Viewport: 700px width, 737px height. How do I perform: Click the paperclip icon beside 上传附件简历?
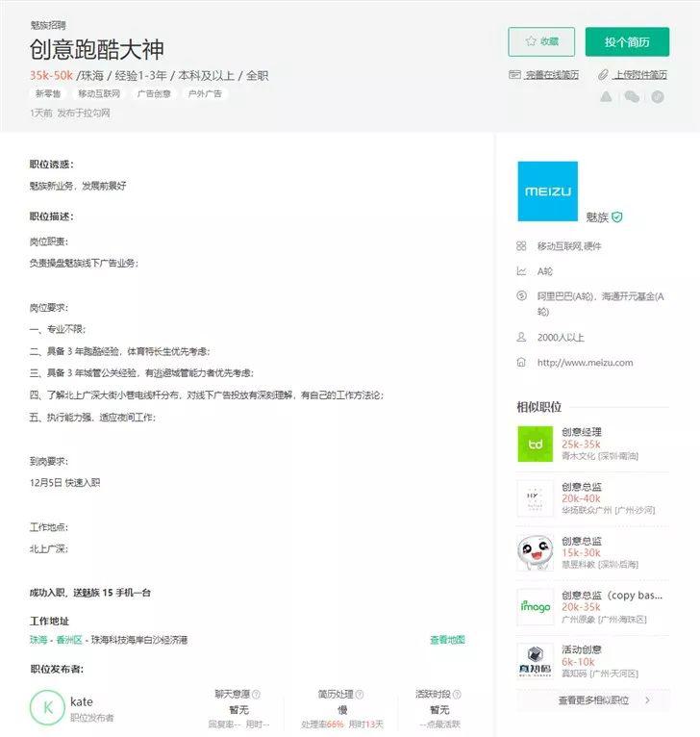(603, 75)
